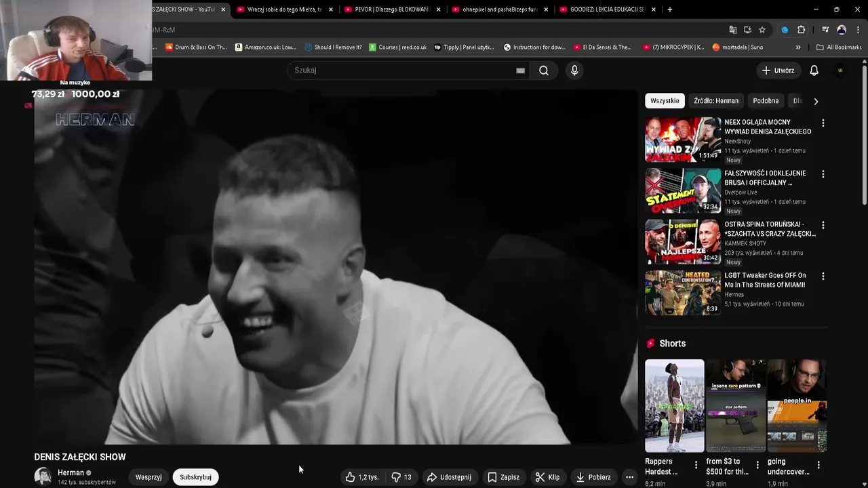Open options for OSTRA SPINA TORUŃSKA video
This screenshot has width=868, height=488.
[823, 225]
